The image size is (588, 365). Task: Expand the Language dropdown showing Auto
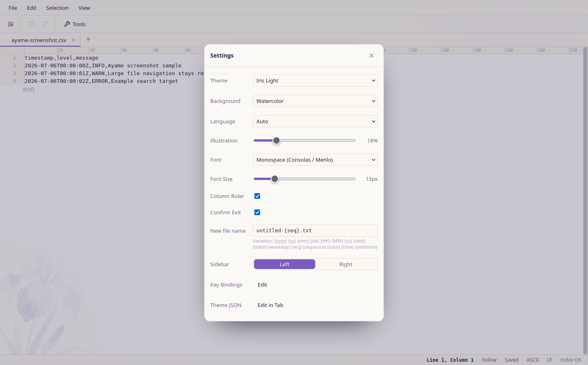[x=315, y=121]
